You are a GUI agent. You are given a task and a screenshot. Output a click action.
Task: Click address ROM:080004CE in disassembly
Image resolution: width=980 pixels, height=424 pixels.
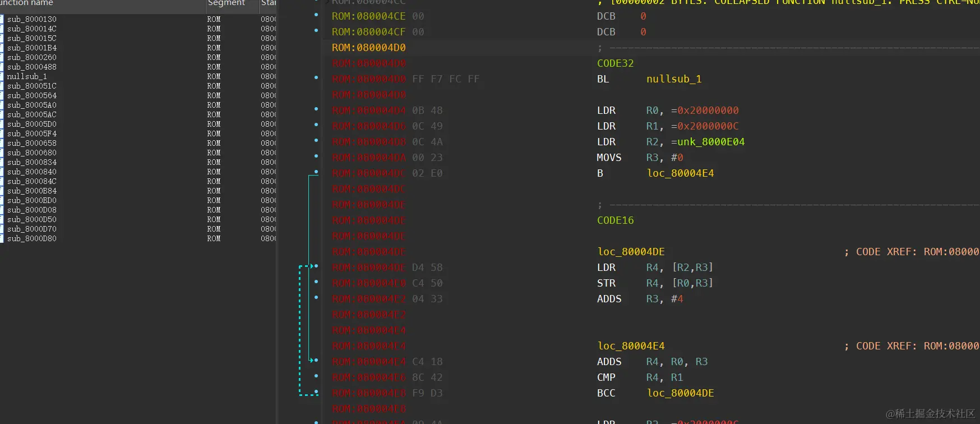click(368, 16)
